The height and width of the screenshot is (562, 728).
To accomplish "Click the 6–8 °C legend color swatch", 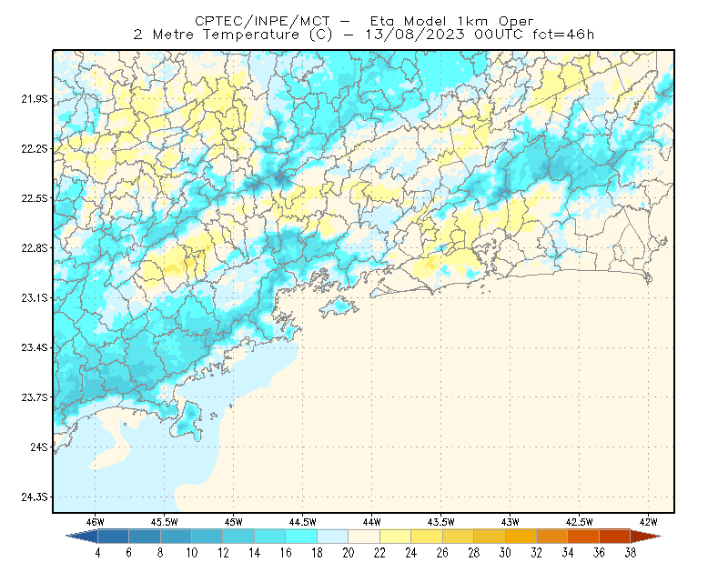I will 145,536.
